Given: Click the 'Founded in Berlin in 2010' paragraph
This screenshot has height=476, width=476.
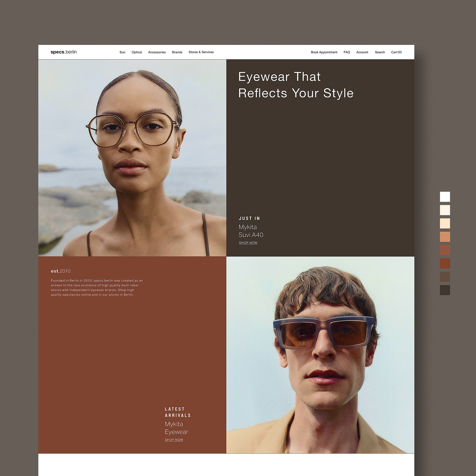Looking at the screenshot, I should [x=97, y=288].
